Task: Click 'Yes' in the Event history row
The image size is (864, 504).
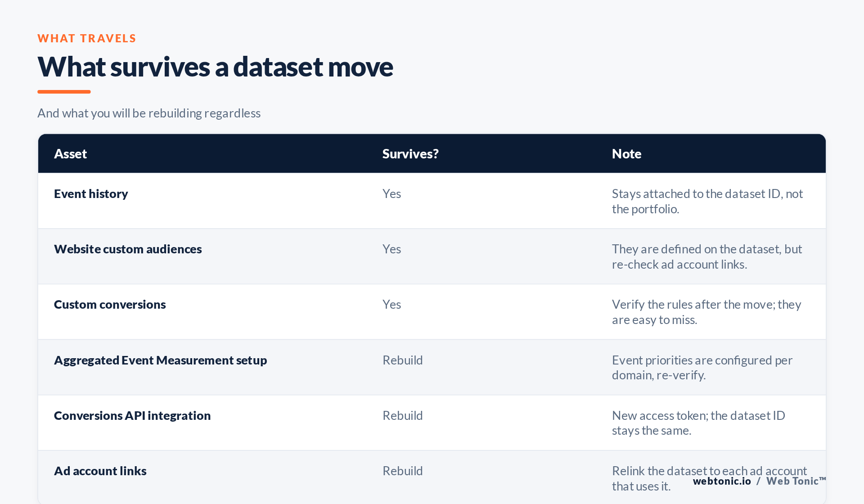Action: (391, 194)
